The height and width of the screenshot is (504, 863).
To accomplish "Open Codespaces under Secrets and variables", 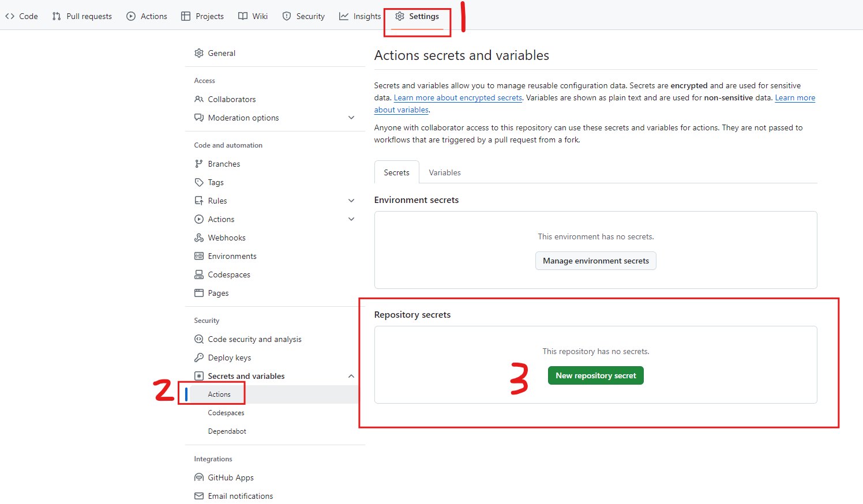I will [x=226, y=413].
